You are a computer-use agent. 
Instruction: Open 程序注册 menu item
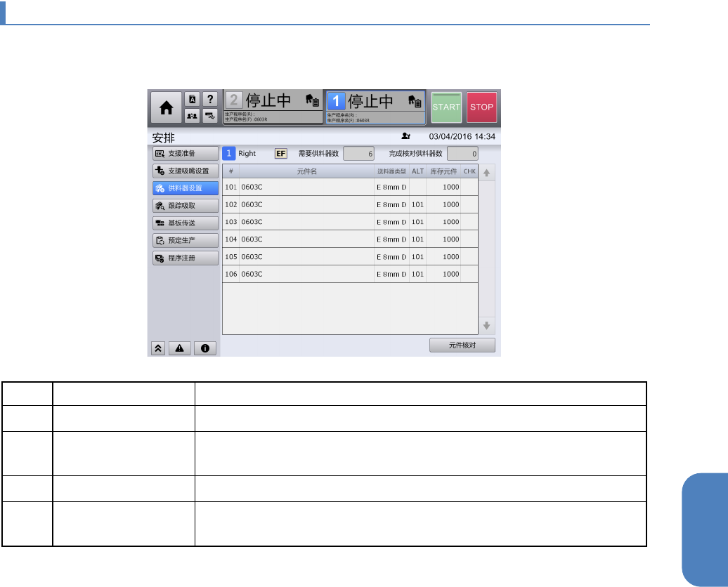[x=186, y=258]
